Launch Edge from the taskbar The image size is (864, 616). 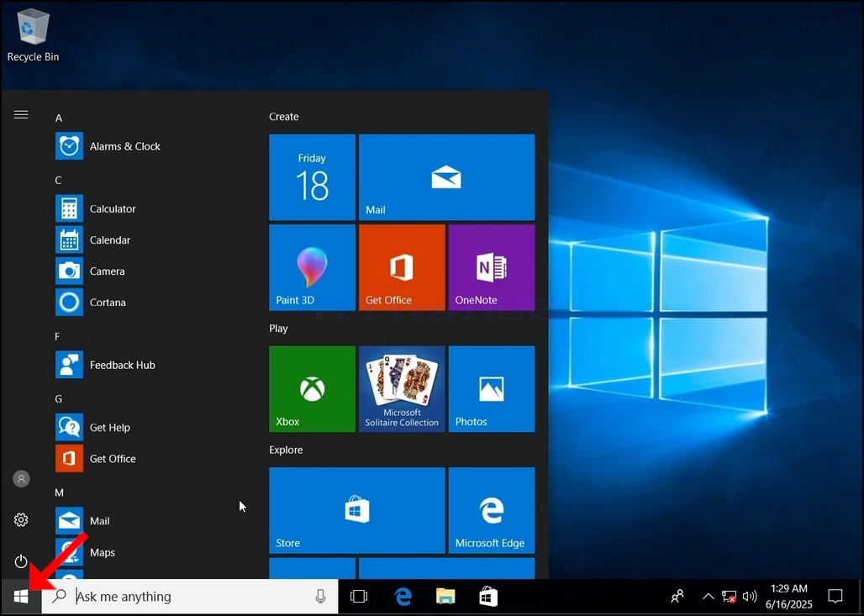(x=403, y=596)
